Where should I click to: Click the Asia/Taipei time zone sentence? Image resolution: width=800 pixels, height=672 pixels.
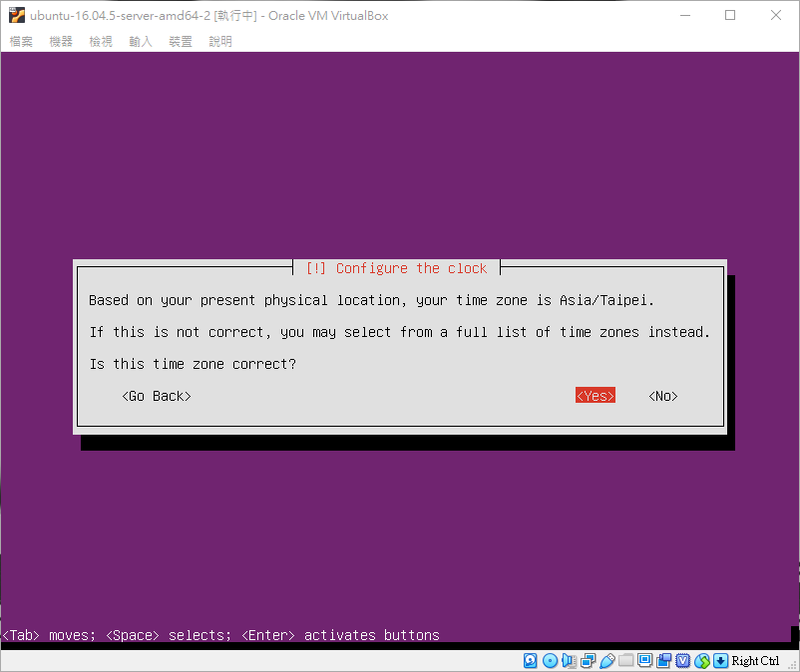tap(371, 300)
